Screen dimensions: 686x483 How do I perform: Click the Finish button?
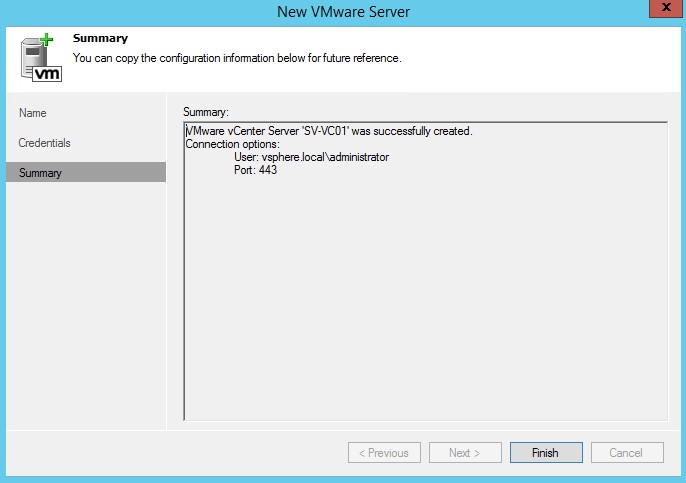(546, 452)
